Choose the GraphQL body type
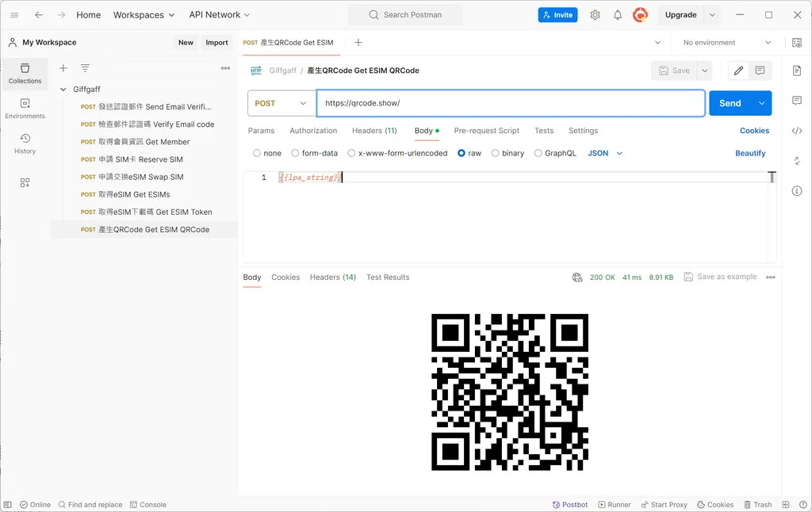Image resolution: width=812 pixels, height=512 pixels. 538,153
